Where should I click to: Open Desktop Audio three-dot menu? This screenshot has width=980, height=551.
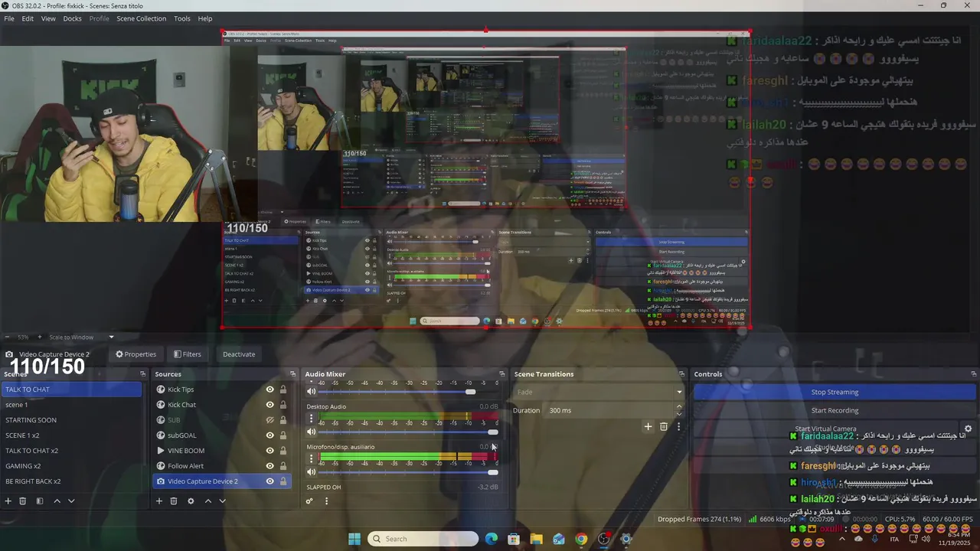[311, 418]
